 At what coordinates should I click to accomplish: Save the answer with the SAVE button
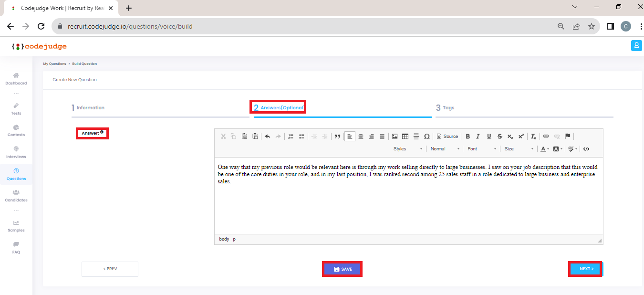pyautogui.click(x=342, y=269)
